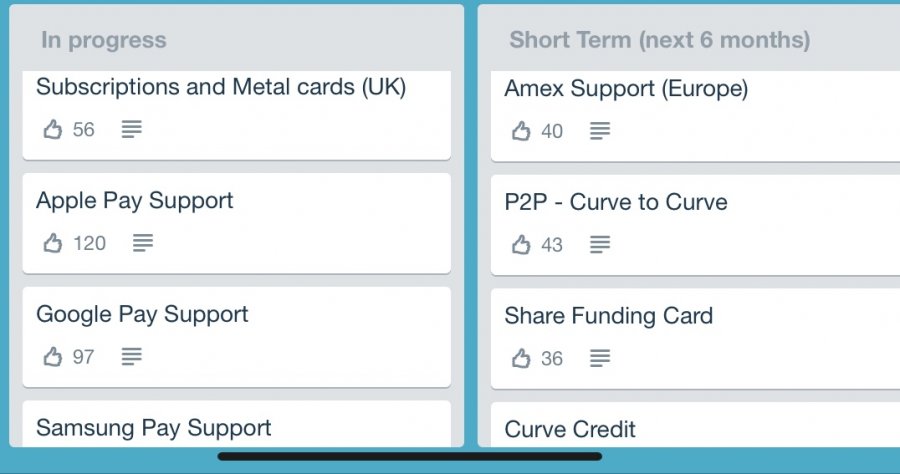This screenshot has height=474, width=900.
Task: Select the Short Term (next 6 months) header
Action: tap(659, 41)
